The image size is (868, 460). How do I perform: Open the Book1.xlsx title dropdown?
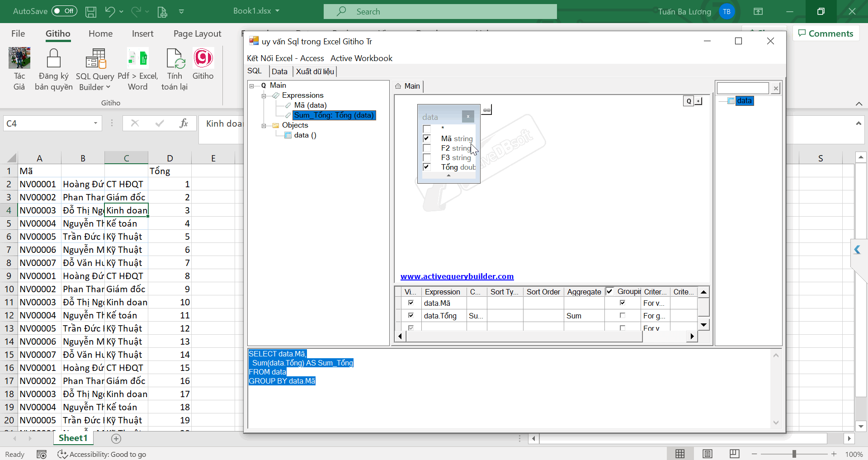click(278, 11)
